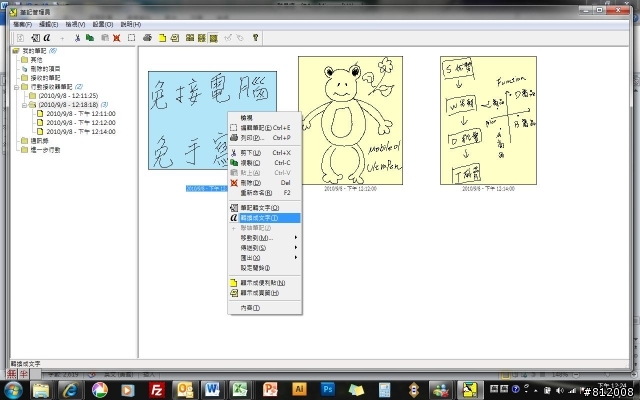Collapse the 行動接收筆記 tree node
The height and width of the screenshot is (400, 640).
coord(16,87)
